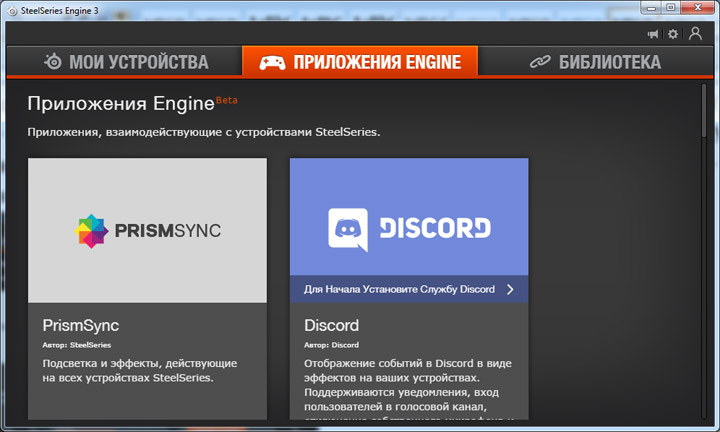Switch to the МОИ УСТРОЙСТВА tab
Viewport: 720px width, 432px height.
coord(124,62)
